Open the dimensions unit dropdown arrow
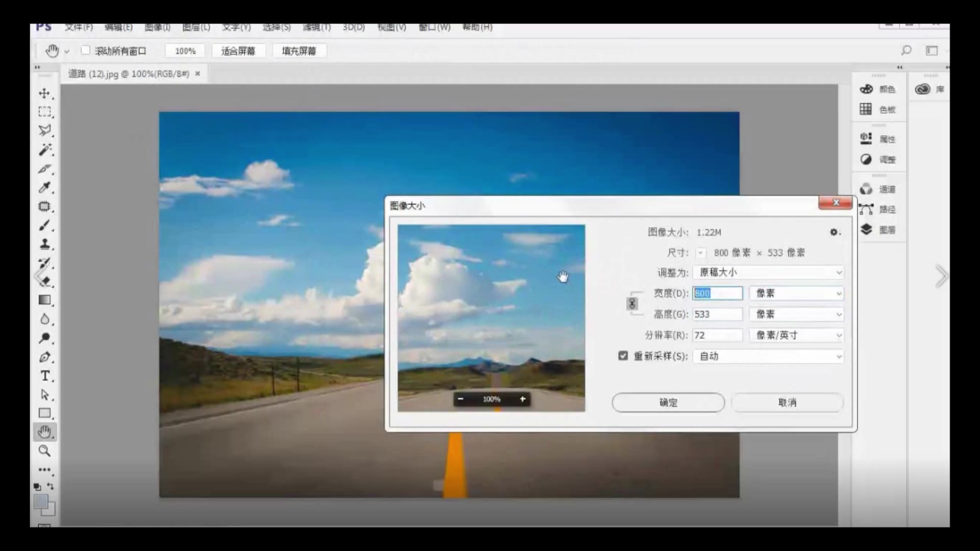The height and width of the screenshot is (551, 980). pos(701,253)
